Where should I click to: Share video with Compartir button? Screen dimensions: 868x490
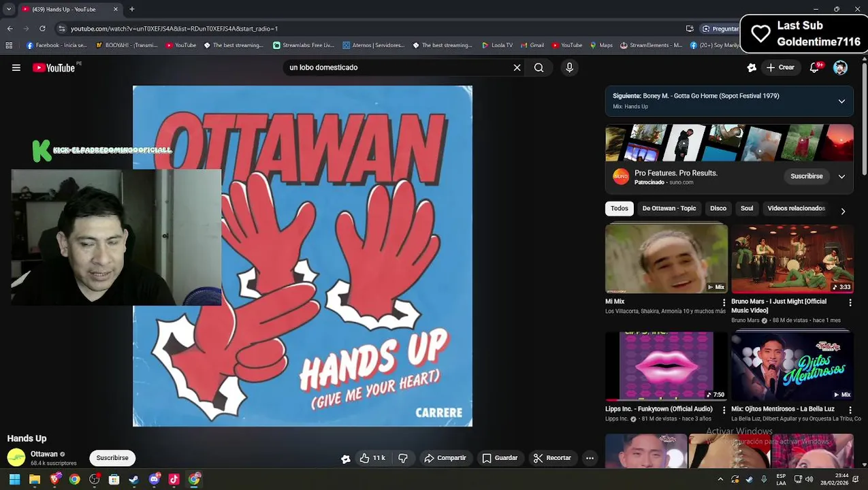coord(445,458)
